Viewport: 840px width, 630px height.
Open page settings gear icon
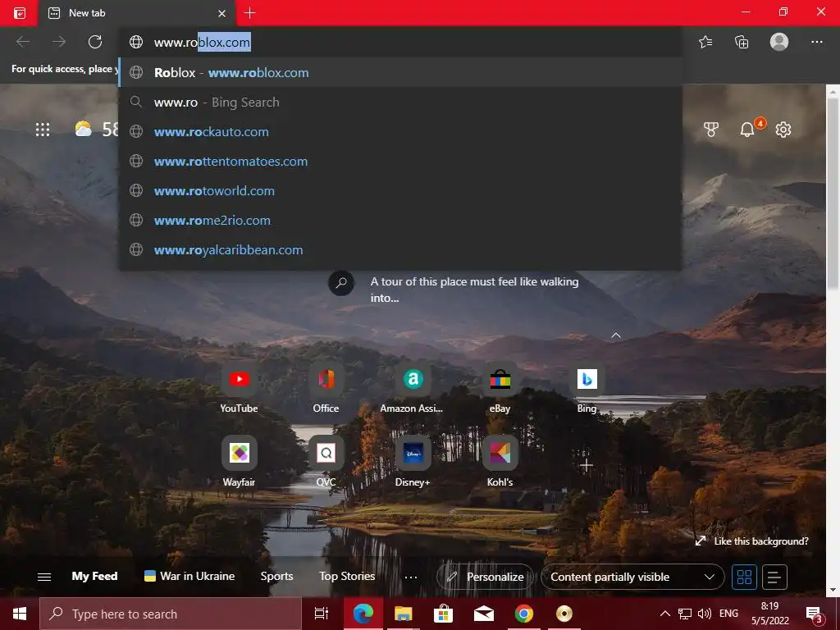783,129
